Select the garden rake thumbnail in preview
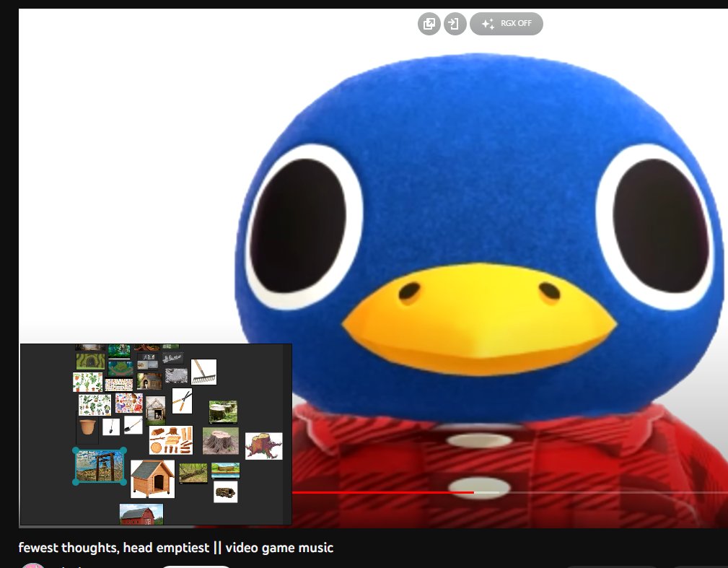 point(203,372)
